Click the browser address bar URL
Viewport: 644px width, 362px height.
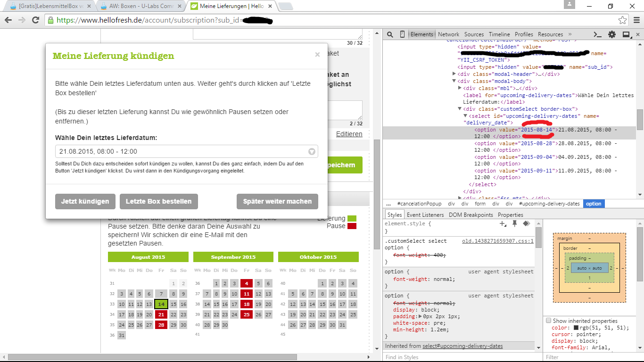(330, 20)
